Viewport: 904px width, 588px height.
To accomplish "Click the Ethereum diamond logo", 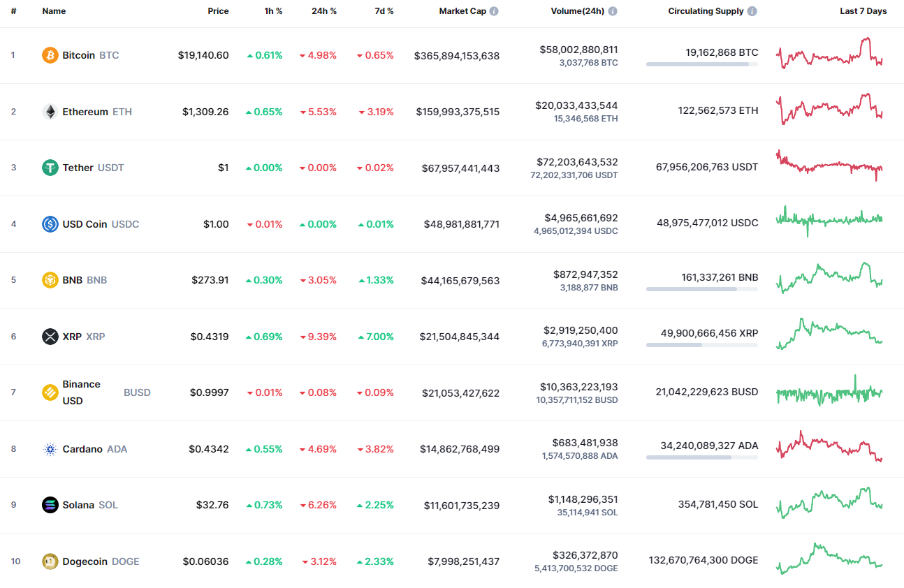I will point(48,111).
